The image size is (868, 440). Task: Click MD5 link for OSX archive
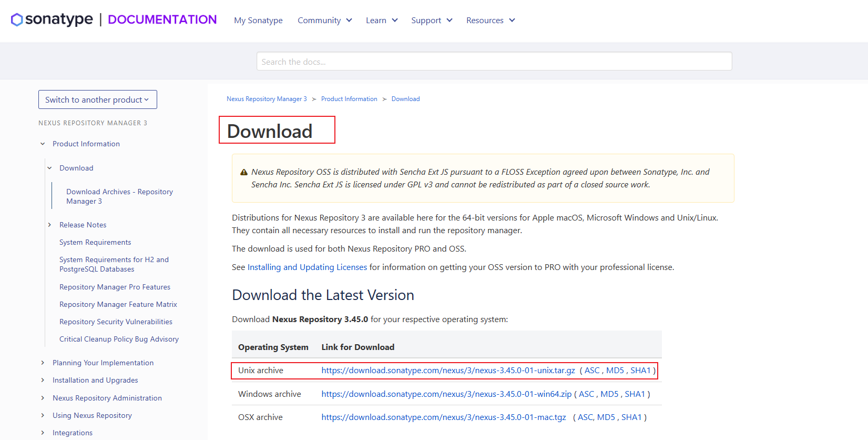click(x=606, y=417)
